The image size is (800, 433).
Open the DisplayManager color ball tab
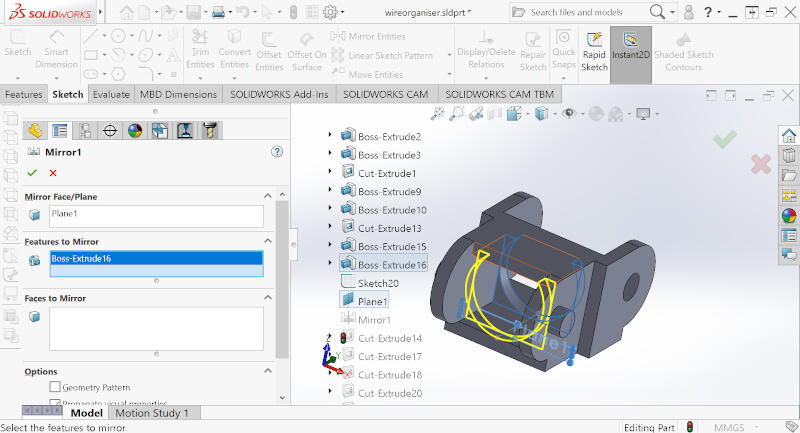[x=135, y=131]
